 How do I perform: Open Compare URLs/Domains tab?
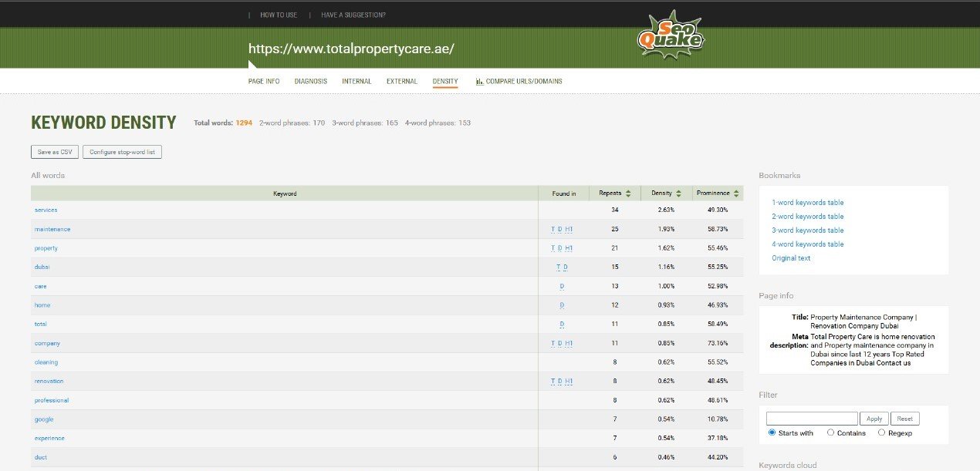524,81
